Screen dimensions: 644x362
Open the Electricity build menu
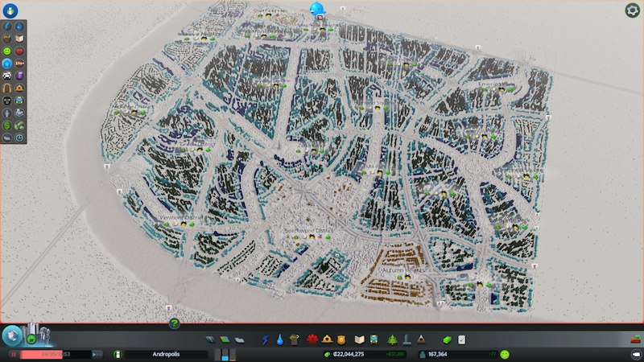(x=266, y=339)
